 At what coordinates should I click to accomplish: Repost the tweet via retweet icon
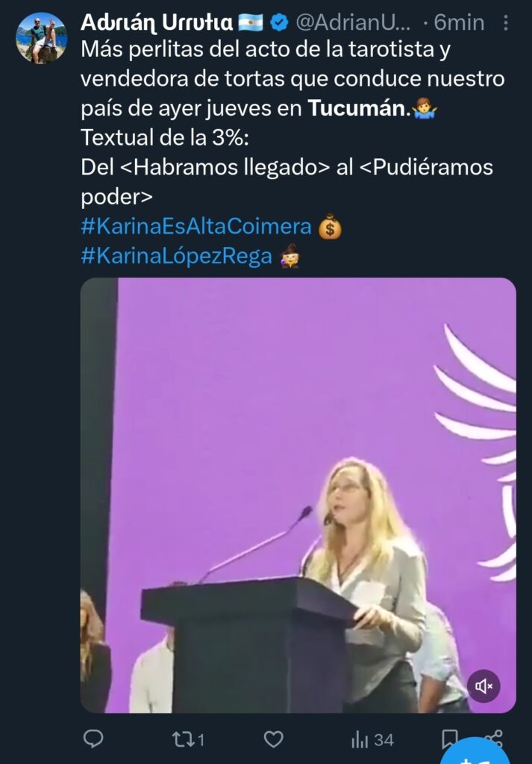[x=184, y=739]
